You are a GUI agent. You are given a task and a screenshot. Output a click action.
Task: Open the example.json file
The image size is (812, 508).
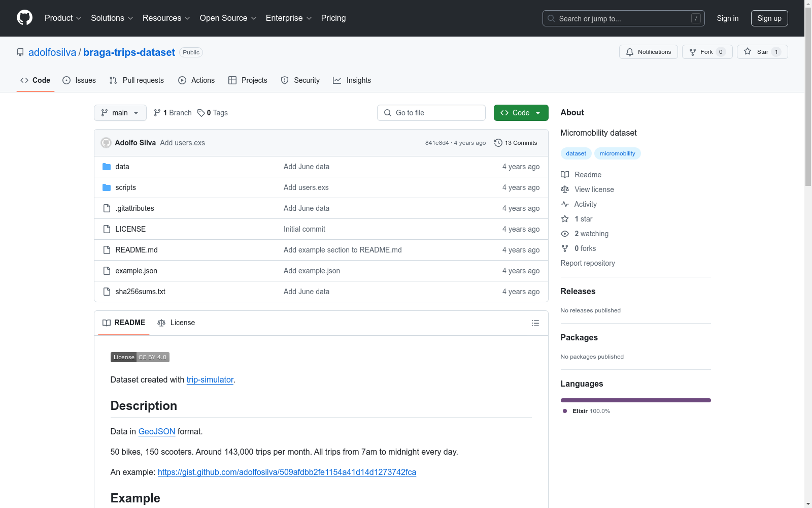coord(136,271)
